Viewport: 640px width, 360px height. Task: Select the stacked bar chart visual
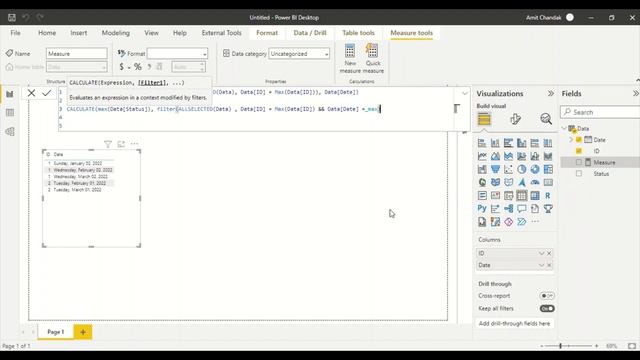482,143
